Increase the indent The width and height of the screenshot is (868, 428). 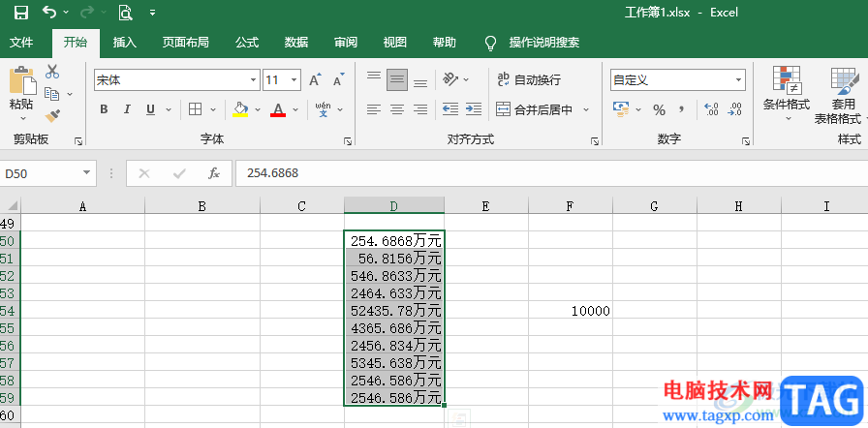[474, 109]
